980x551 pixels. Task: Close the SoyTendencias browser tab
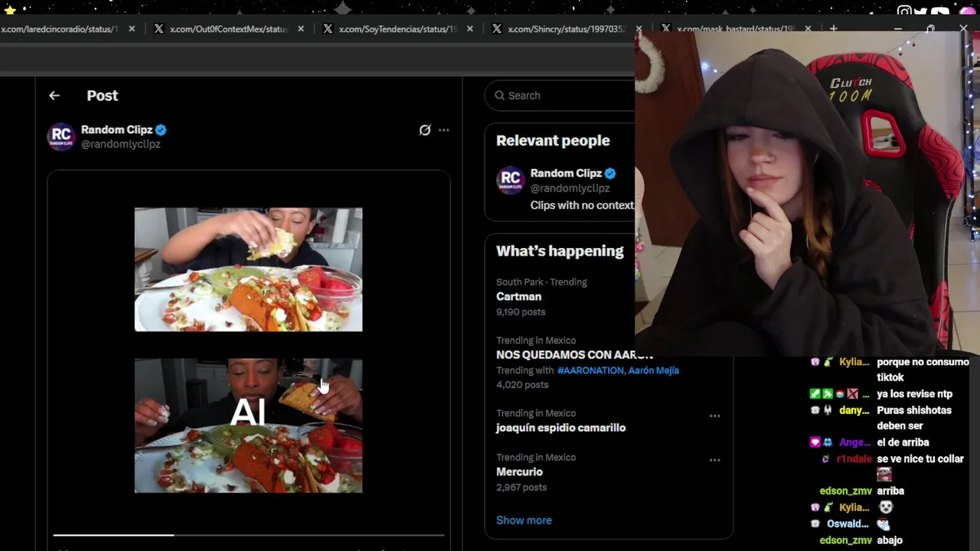[470, 29]
